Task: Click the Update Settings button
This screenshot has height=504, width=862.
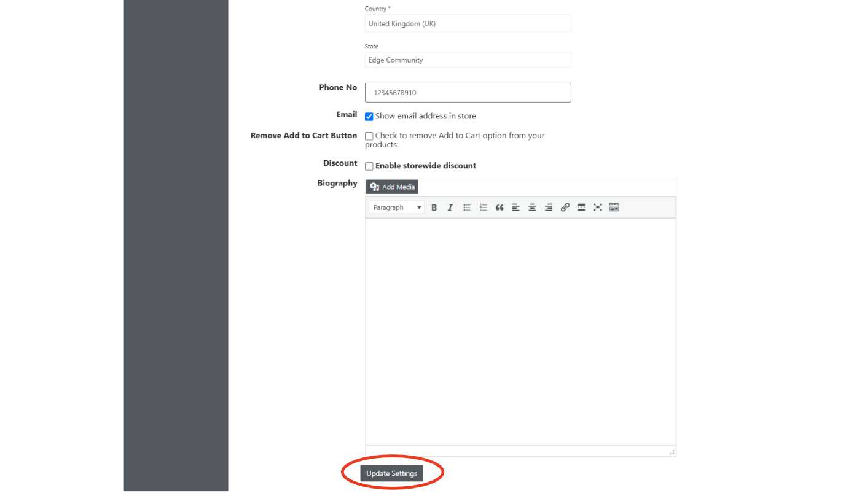Action: [x=391, y=473]
